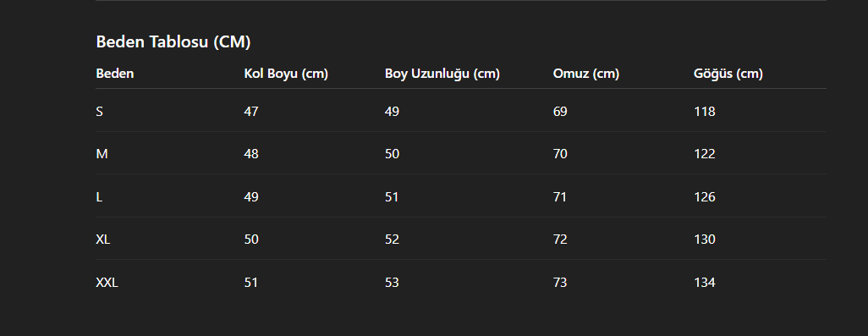Click shoulder value 73 in XXL row
This screenshot has height=336, width=868.
coord(560,283)
